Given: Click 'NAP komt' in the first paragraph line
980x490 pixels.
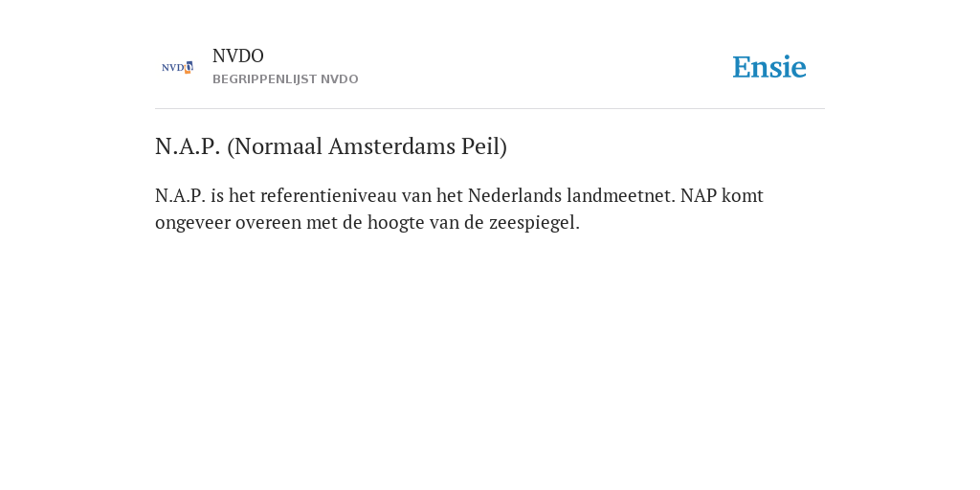Looking at the screenshot, I should (722, 195).
